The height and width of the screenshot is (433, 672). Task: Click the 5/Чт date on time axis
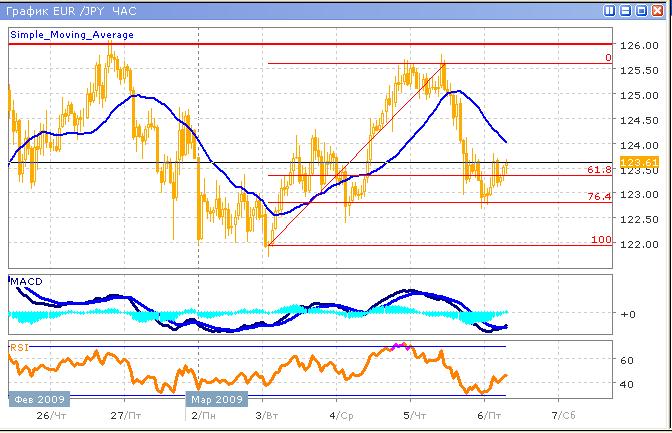point(412,415)
